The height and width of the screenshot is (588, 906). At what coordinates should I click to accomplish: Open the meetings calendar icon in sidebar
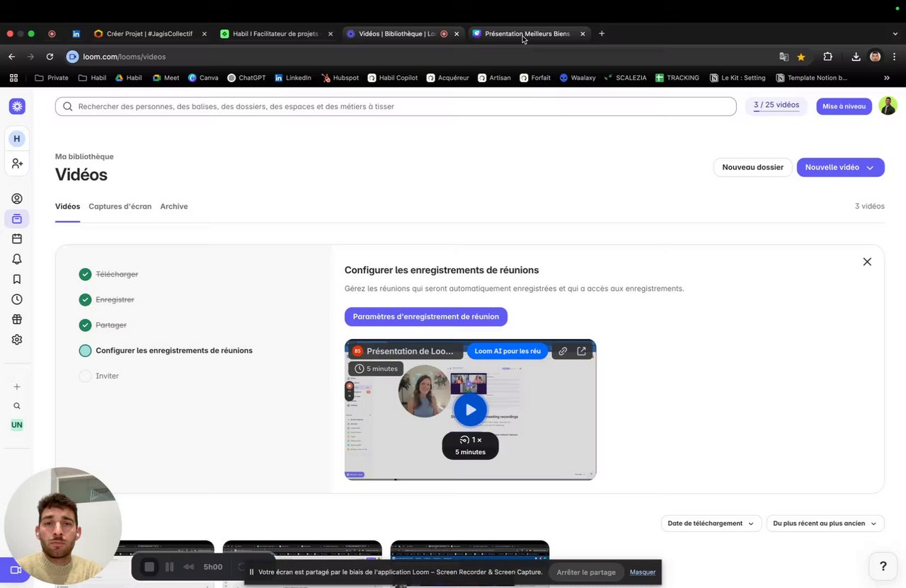click(x=17, y=239)
